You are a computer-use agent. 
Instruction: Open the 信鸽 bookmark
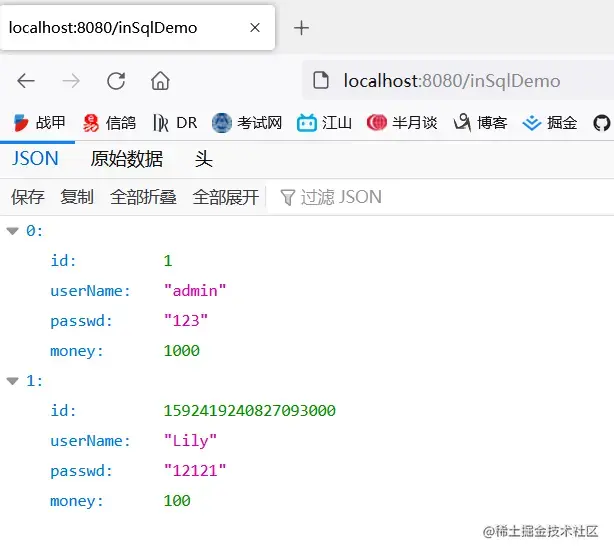coord(109,123)
